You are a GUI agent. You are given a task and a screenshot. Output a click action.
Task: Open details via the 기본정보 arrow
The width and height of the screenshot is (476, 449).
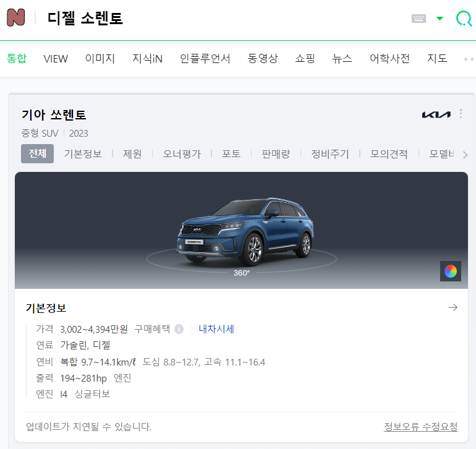[x=453, y=307]
